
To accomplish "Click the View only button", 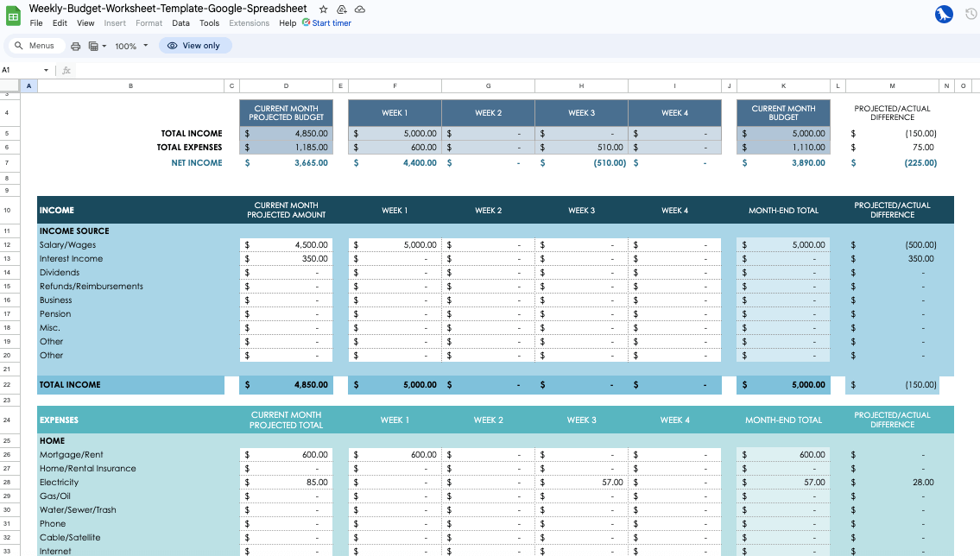I will [194, 46].
